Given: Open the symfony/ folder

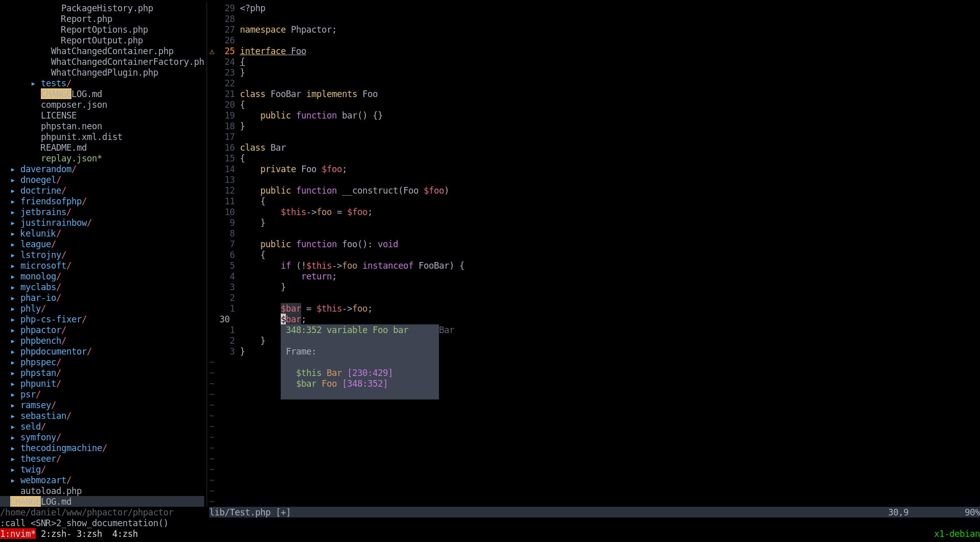Looking at the screenshot, I should point(41,437).
